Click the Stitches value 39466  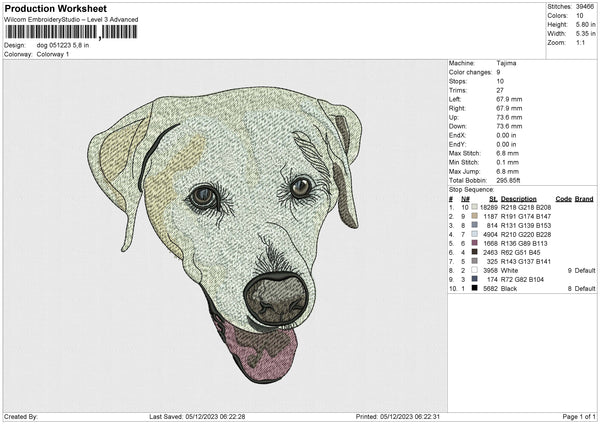(x=585, y=7)
